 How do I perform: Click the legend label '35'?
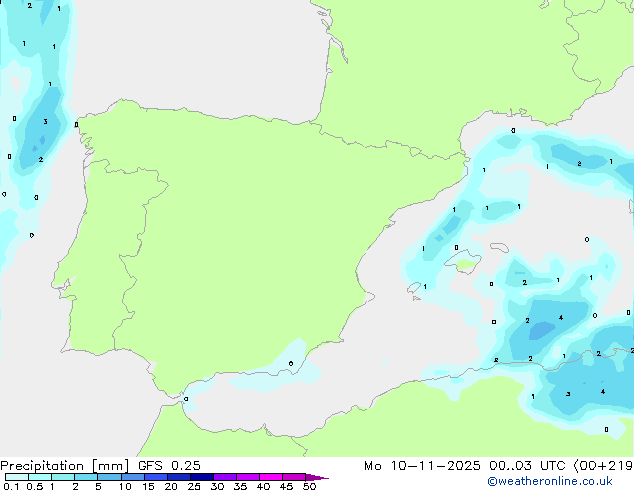click(240, 486)
